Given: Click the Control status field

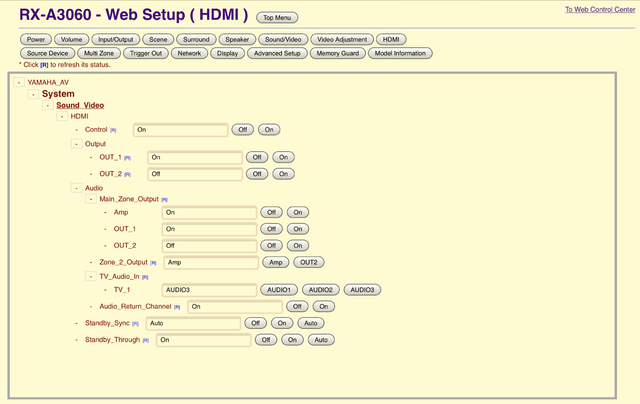Looking at the screenshot, I should [x=180, y=130].
